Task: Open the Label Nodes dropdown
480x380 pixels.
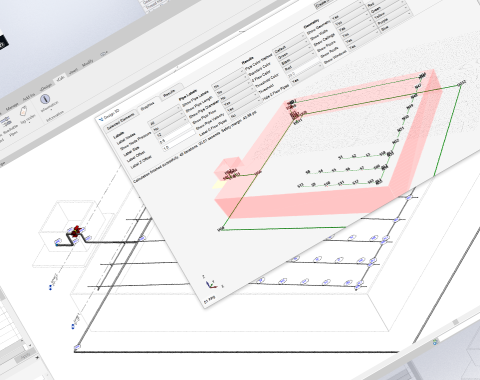Action: coord(166,117)
